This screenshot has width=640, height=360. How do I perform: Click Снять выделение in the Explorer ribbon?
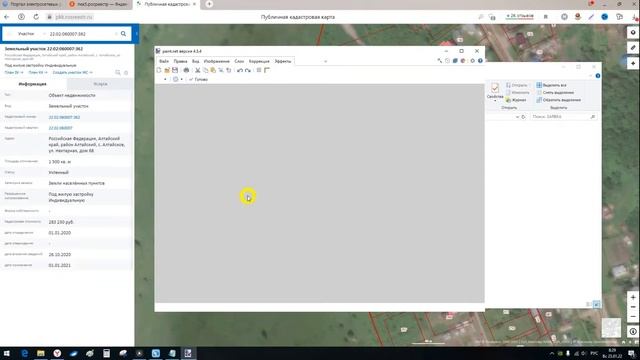point(555,93)
